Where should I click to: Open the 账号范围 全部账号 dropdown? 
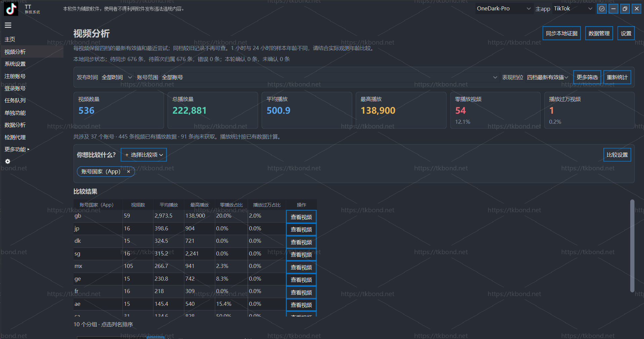click(x=329, y=77)
